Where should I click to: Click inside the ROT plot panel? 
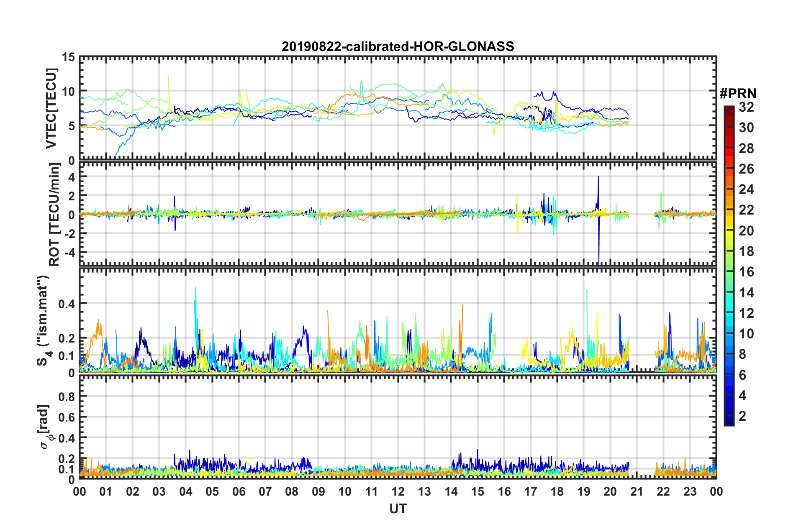pos(398,214)
